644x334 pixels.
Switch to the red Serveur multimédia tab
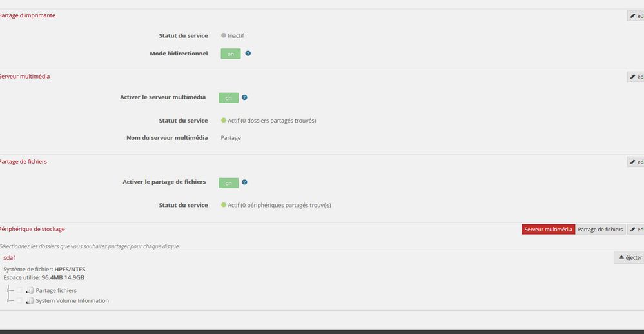(x=547, y=230)
